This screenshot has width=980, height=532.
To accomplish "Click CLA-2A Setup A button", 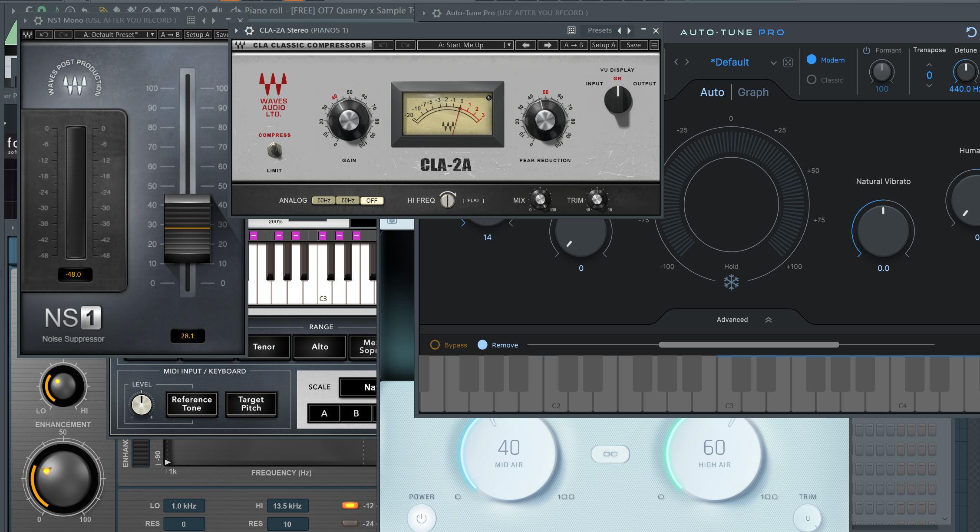I will coord(604,45).
